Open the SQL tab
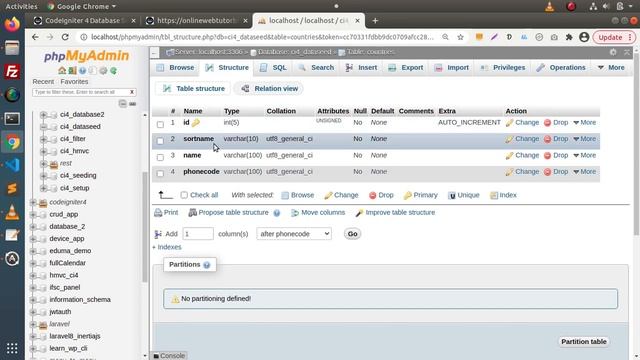Image resolution: width=640 pixels, height=360 pixels. tap(273, 68)
